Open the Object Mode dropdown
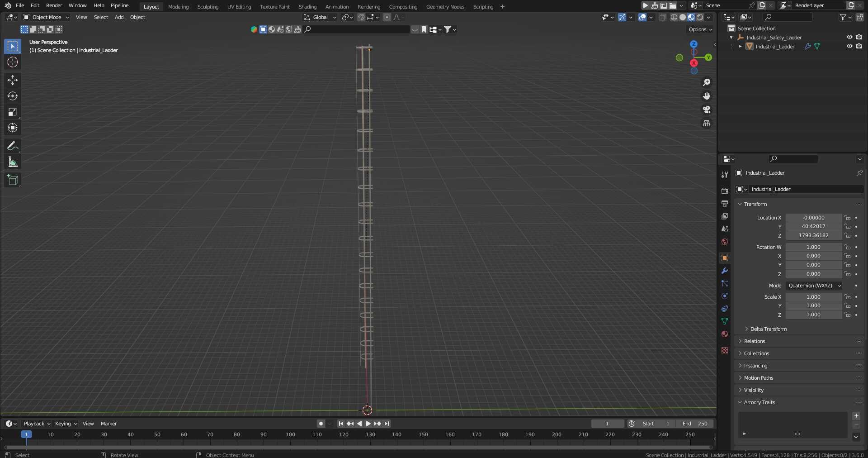 pos(46,17)
